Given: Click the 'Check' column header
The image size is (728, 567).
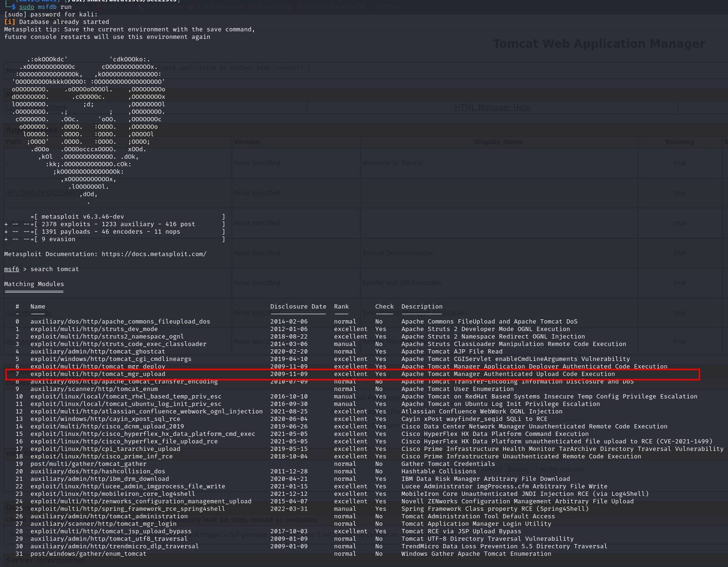Looking at the screenshot, I should click(385, 307).
